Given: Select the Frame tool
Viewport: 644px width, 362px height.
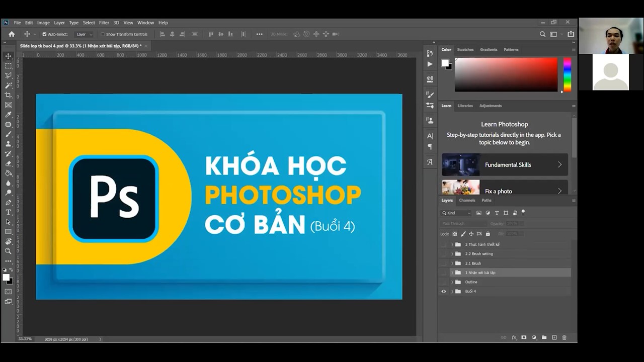Looking at the screenshot, I should (8, 105).
